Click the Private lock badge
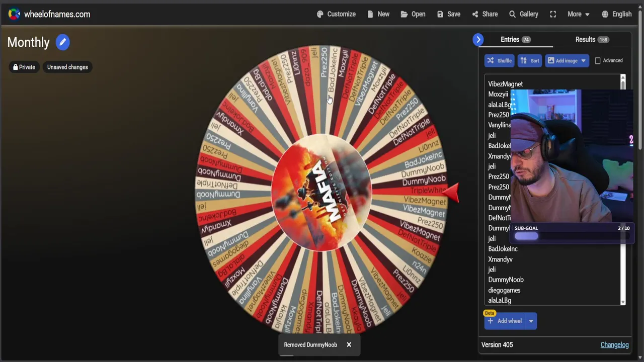The height and width of the screenshot is (362, 644). 24,67
